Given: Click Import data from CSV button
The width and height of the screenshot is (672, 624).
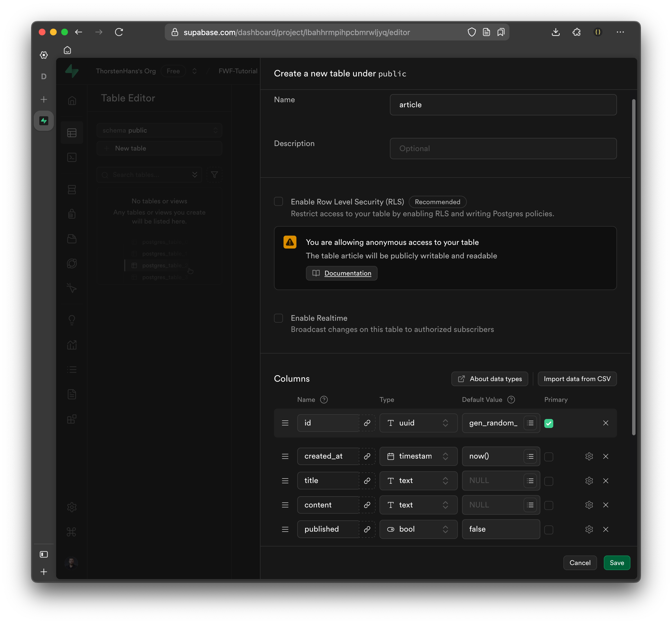Looking at the screenshot, I should point(577,379).
